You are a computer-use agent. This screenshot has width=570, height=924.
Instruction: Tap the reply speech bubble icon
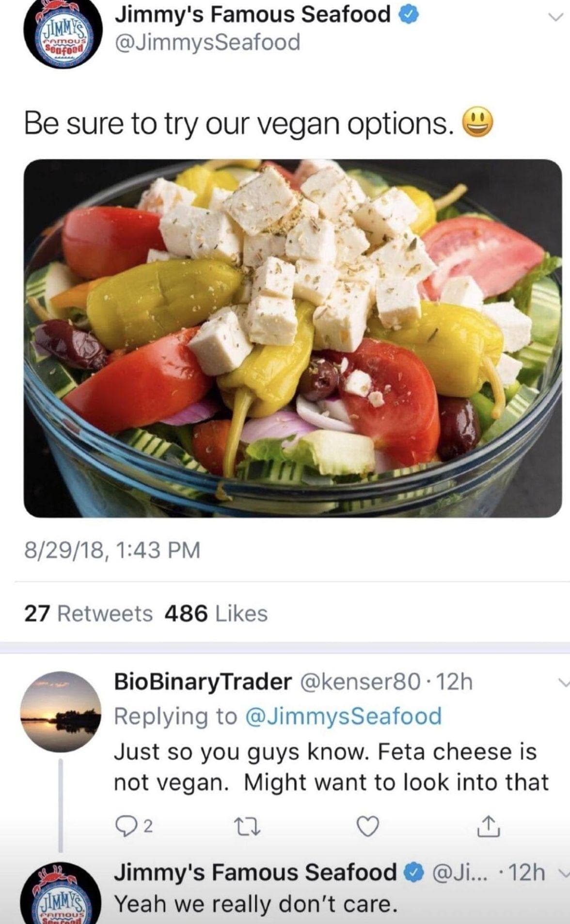tap(125, 826)
